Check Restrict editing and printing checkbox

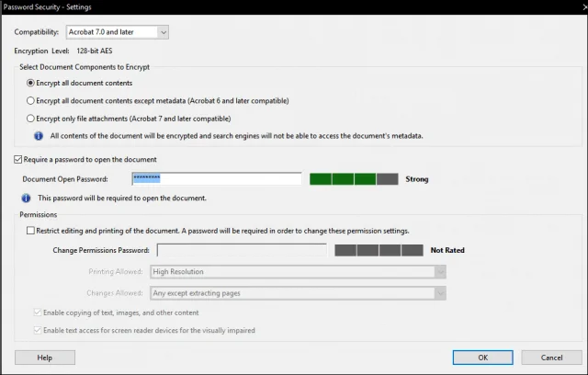[x=30, y=231]
